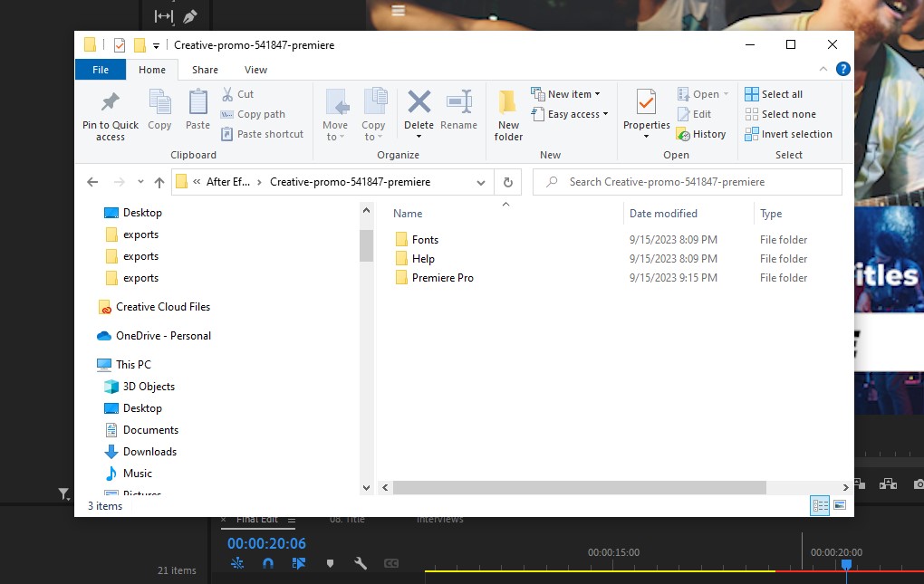Click Paste shortcut in the ribbon
This screenshot has height=584, width=924.
click(x=263, y=134)
